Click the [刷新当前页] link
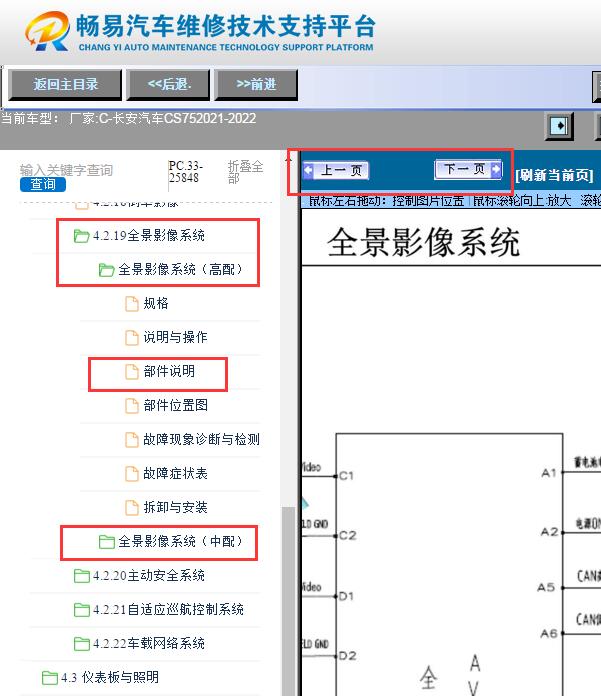The height and width of the screenshot is (696, 601). [x=554, y=175]
